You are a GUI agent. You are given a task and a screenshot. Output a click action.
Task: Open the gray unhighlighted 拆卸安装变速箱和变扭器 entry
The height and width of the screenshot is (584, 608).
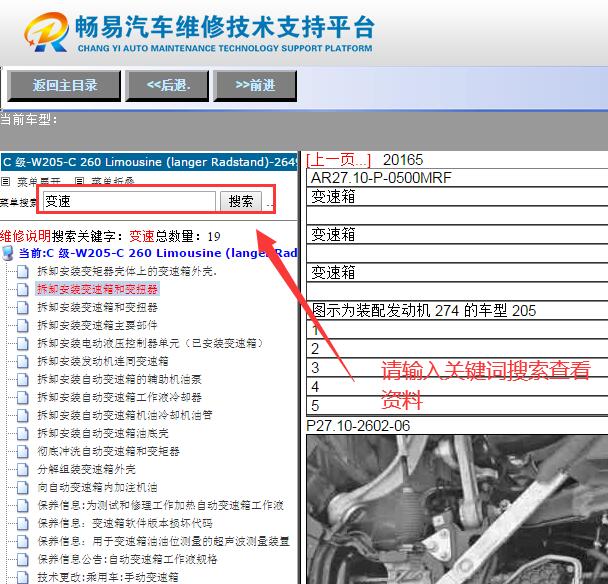(x=98, y=307)
